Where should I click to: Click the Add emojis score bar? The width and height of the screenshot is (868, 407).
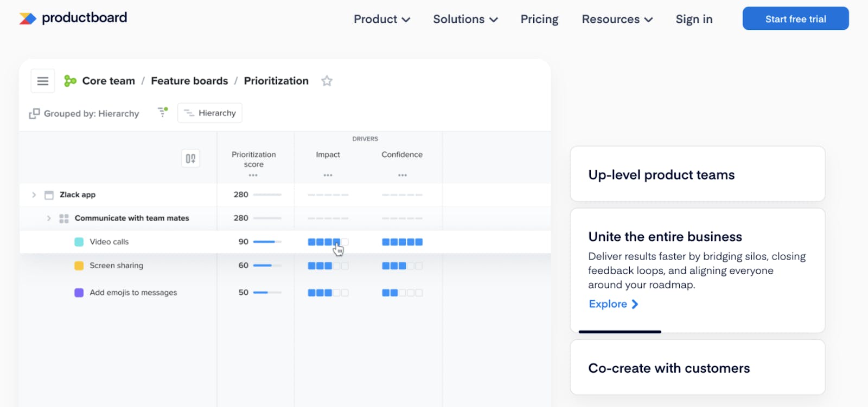click(x=267, y=293)
